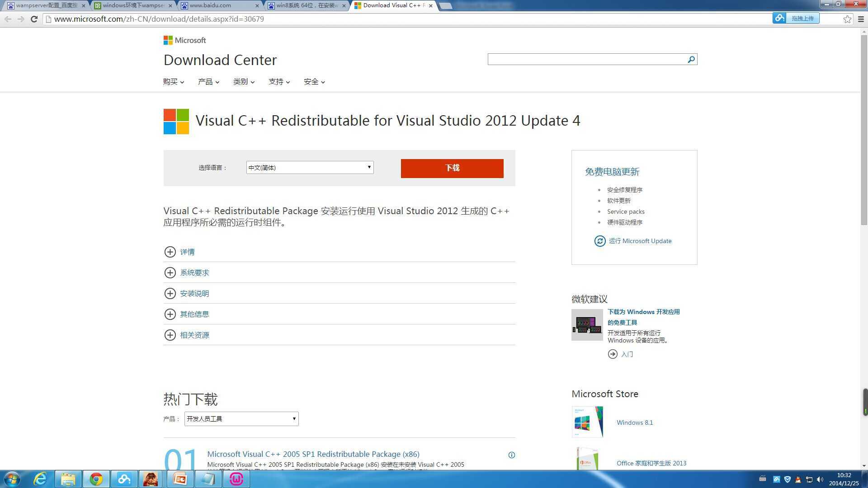Screen dimensions: 868x488
Task: Close the Download Visual C++ tab
Action: [431, 5]
